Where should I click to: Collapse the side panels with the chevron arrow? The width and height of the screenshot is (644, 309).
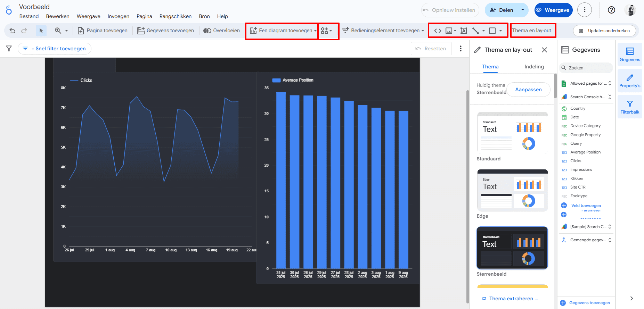(631, 298)
